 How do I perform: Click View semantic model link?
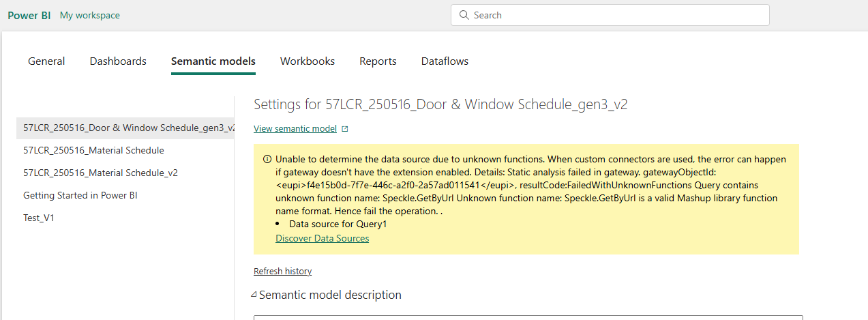pyautogui.click(x=295, y=128)
